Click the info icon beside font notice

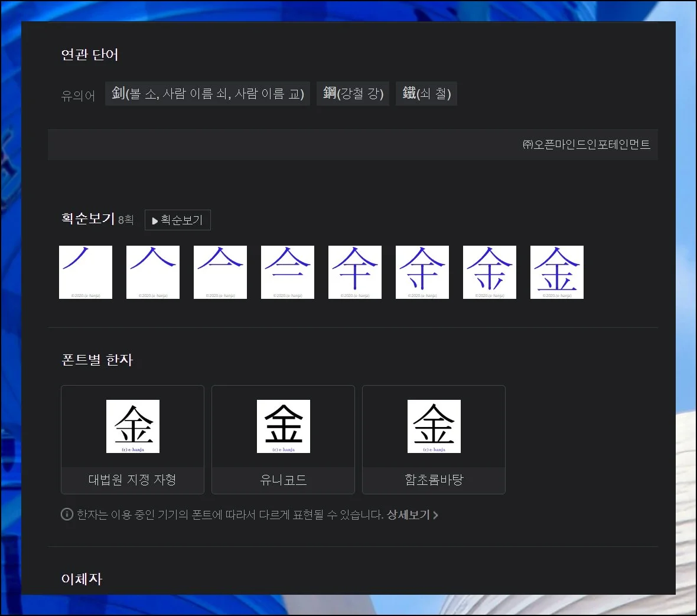point(67,514)
